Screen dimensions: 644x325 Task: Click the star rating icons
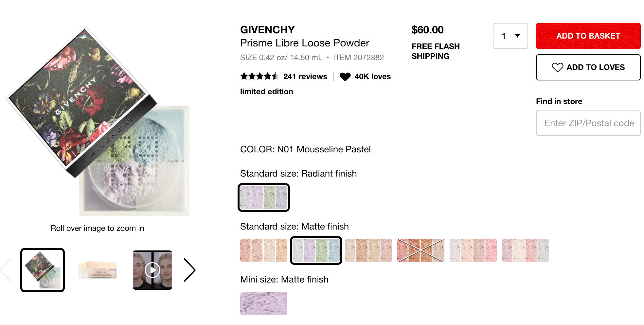tap(259, 77)
